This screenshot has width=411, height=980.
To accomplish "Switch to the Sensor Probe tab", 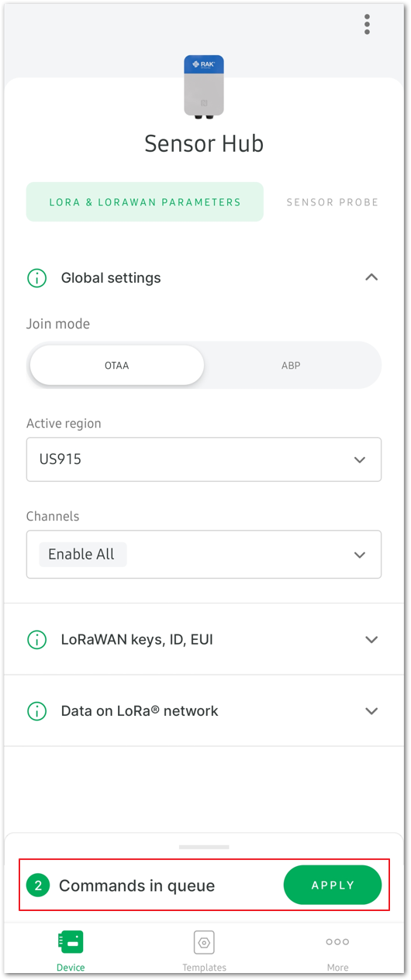I will click(333, 202).
